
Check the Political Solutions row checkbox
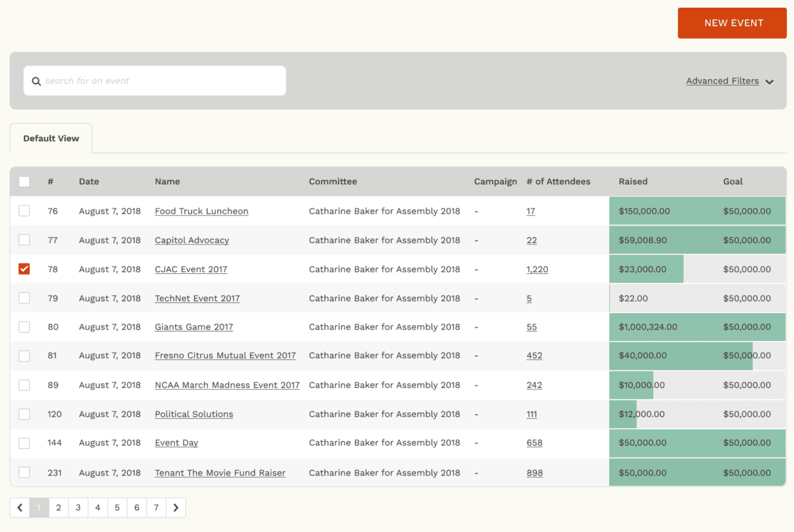(x=24, y=414)
